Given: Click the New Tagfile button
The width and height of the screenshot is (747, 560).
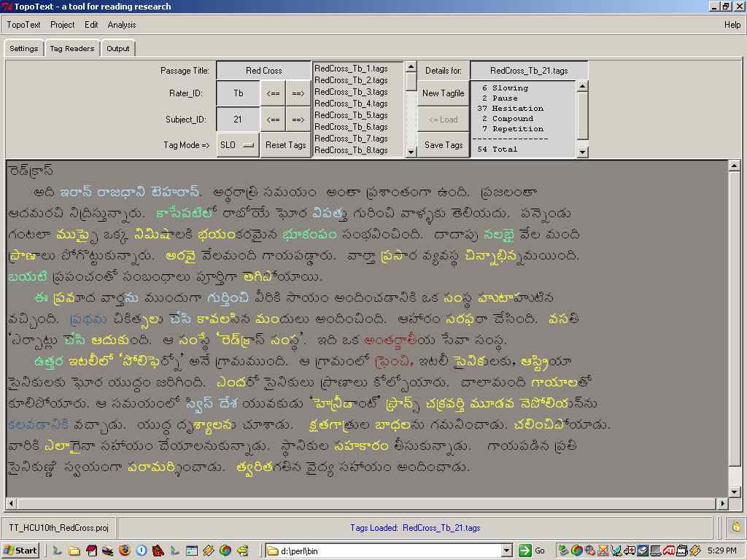Looking at the screenshot, I should point(443,93).
